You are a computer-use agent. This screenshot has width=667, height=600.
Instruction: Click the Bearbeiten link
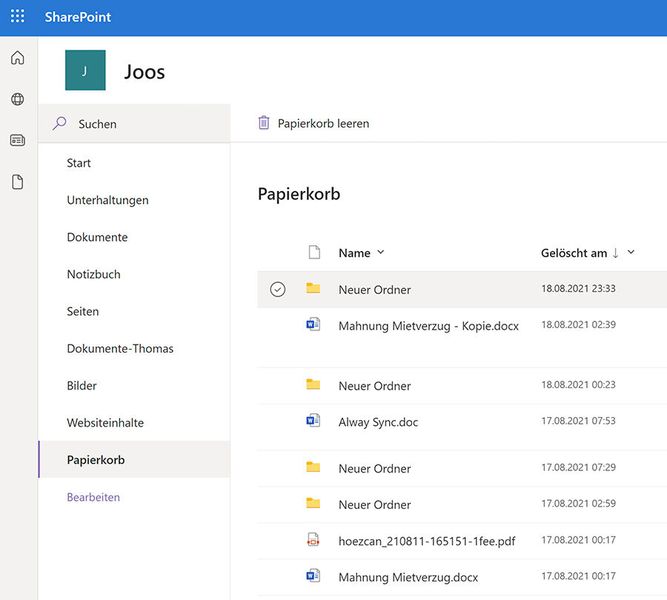tap(93, 497)
